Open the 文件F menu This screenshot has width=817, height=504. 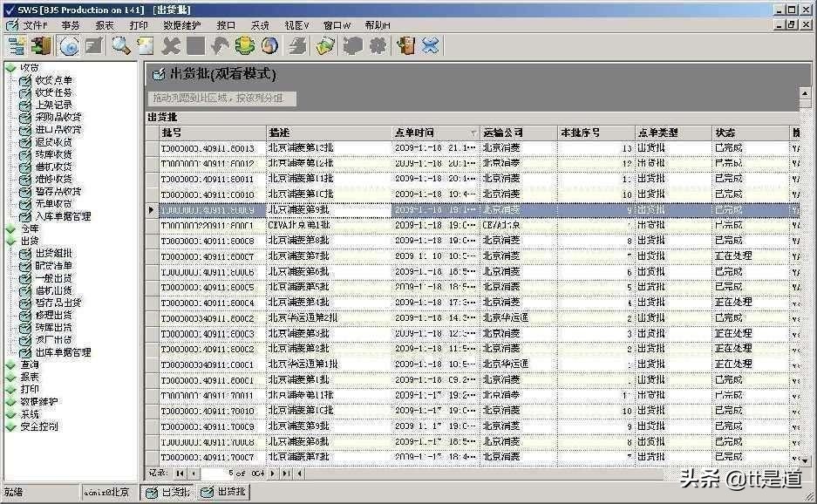click(35, 25)
